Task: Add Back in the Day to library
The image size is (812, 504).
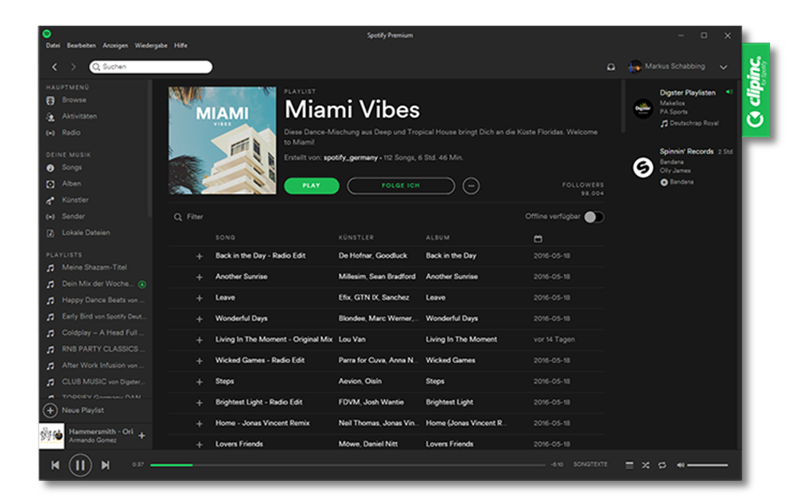Action: click(199, 256)
